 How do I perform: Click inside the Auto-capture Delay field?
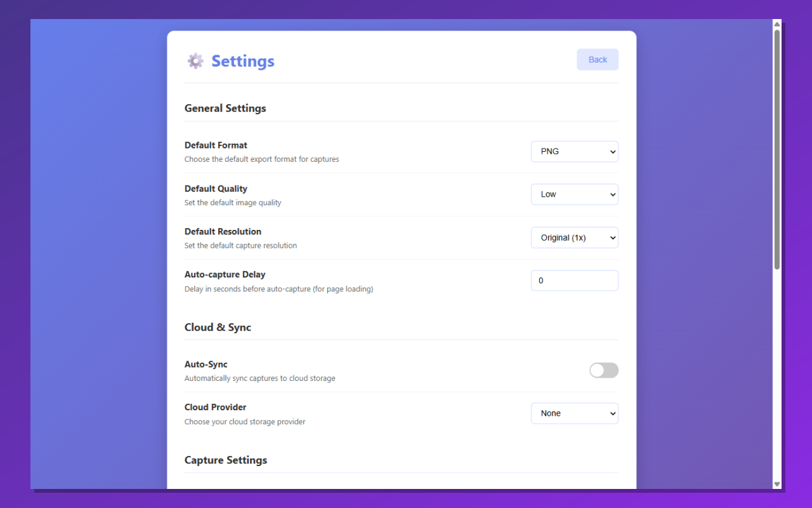pyautogui.click(x=574, y=280)
